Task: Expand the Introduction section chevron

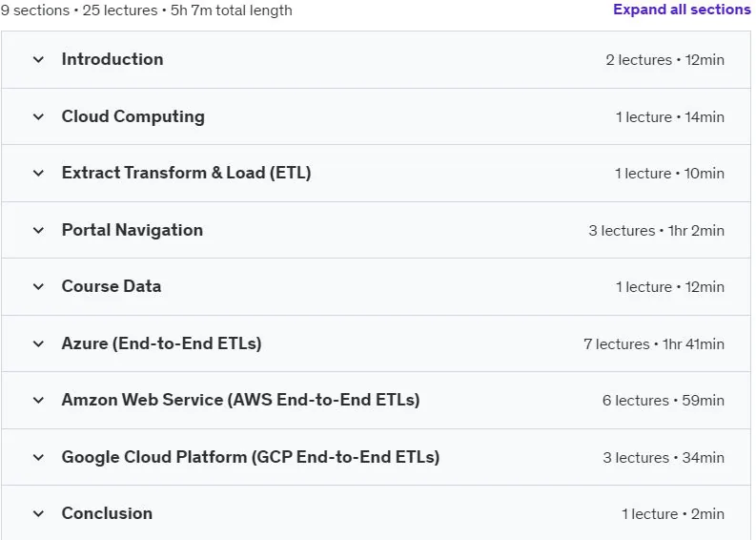Action: [38, 60]
